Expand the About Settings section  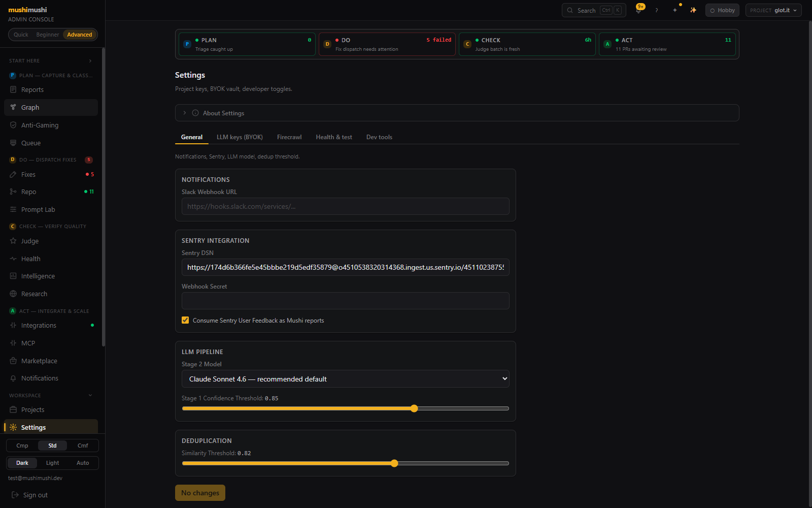pos(457,113)
